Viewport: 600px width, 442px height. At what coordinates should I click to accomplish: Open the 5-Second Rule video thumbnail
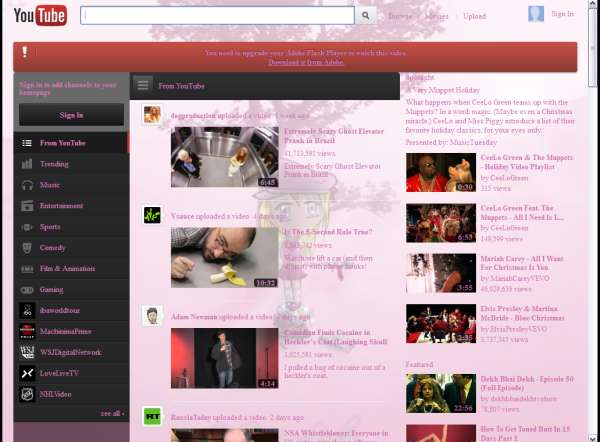[225, 258]
